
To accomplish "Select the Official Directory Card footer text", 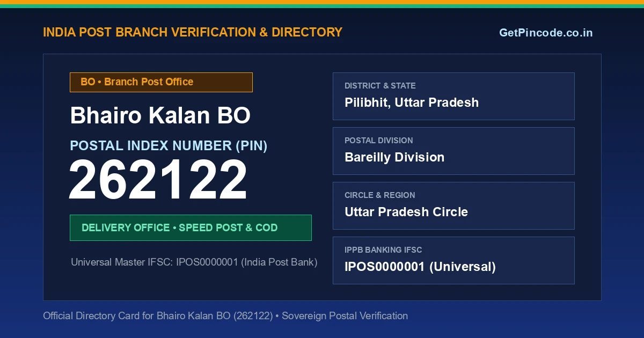I will (x=225, y=316).
